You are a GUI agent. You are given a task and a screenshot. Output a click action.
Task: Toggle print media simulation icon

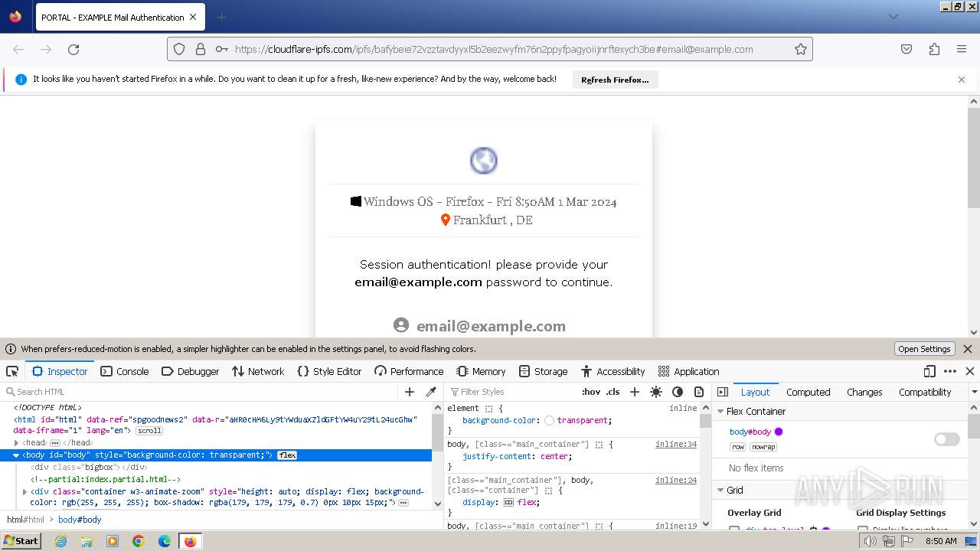coord(698,392)
